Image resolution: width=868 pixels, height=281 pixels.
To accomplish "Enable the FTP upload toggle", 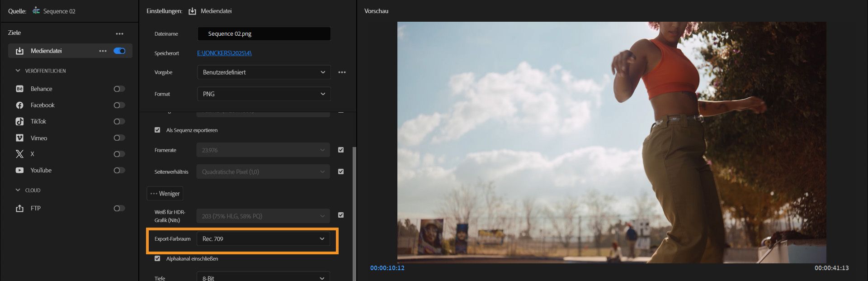I will click(x=119, y=209).
